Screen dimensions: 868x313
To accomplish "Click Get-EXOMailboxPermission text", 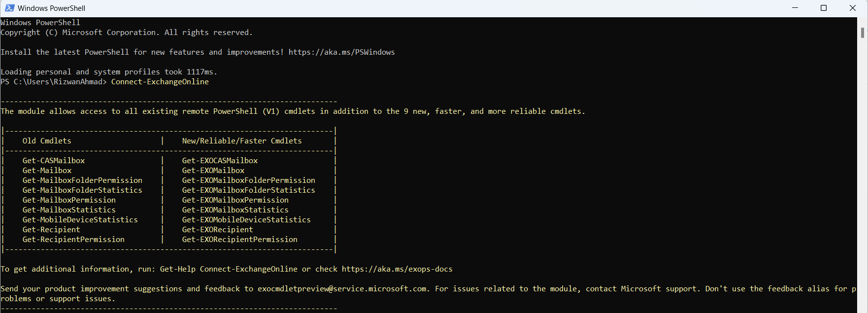I will click(x=235, y=200).
